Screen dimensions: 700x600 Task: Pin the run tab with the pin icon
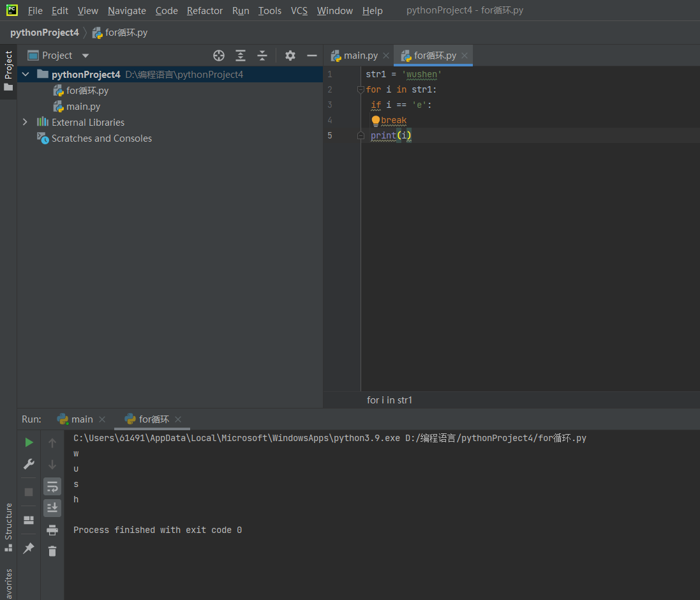pos(29,548)
